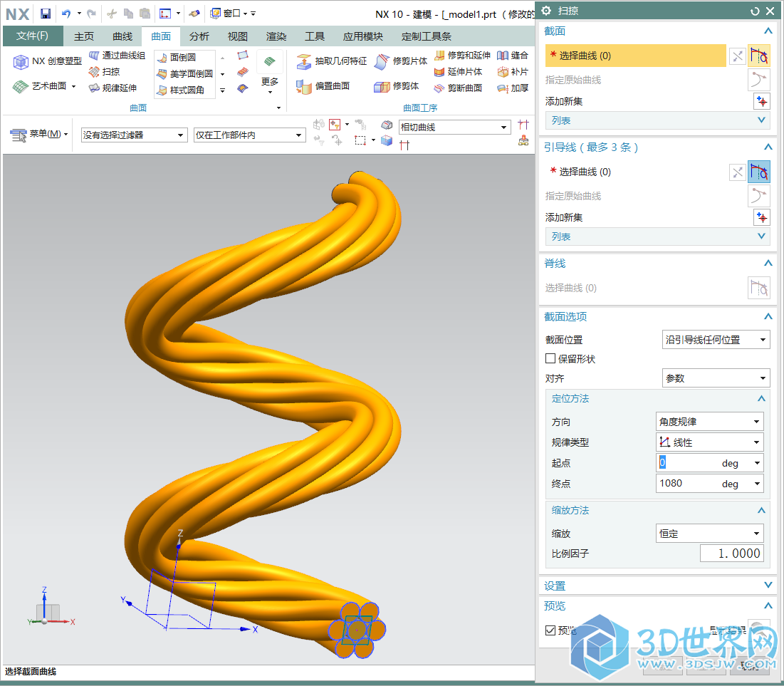Enable the 保留形状 checkbox

550,359
